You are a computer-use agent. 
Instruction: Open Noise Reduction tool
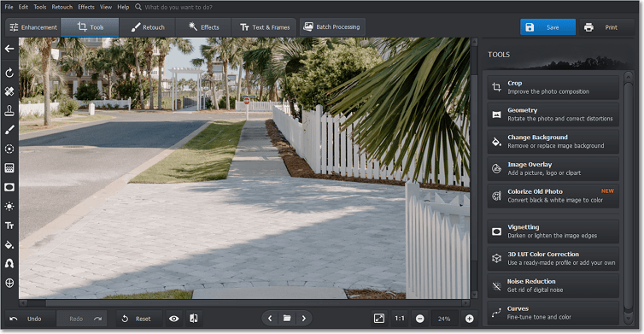point(553,285)
